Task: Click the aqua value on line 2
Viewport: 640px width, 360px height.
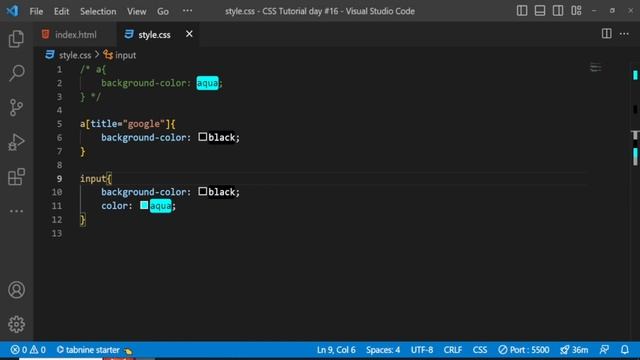Action: [207, 83]
